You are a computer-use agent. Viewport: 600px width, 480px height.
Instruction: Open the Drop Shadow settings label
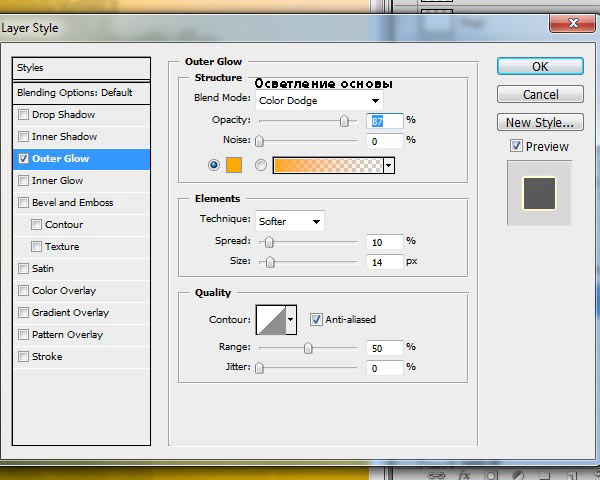(x=64, y=114)
